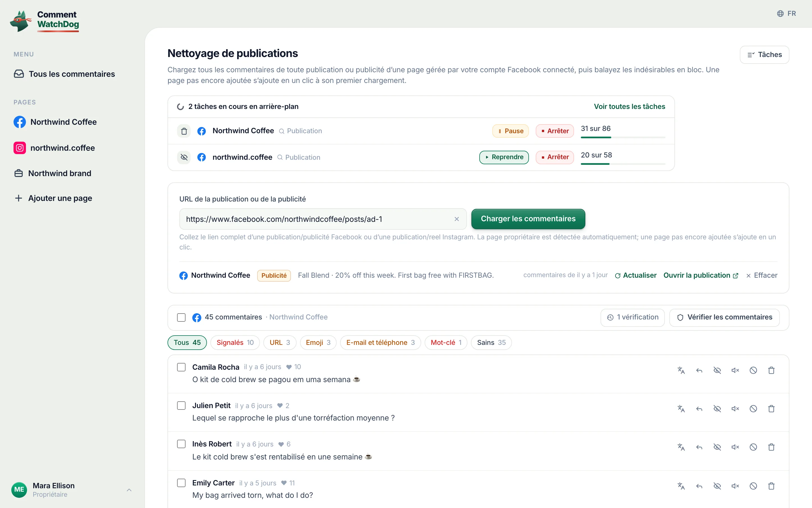
Task: Click Ouvrir la publication link
Action: coord(701,275)
